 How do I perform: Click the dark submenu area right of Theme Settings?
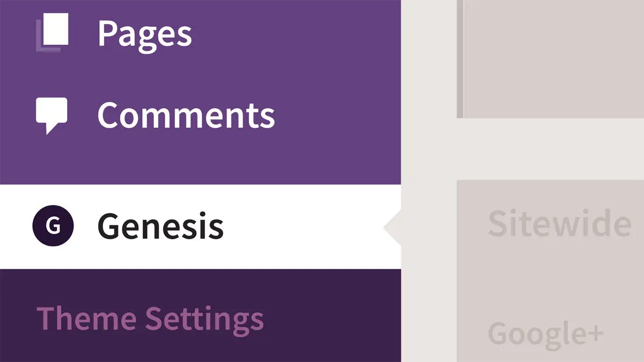click(333, 318)
